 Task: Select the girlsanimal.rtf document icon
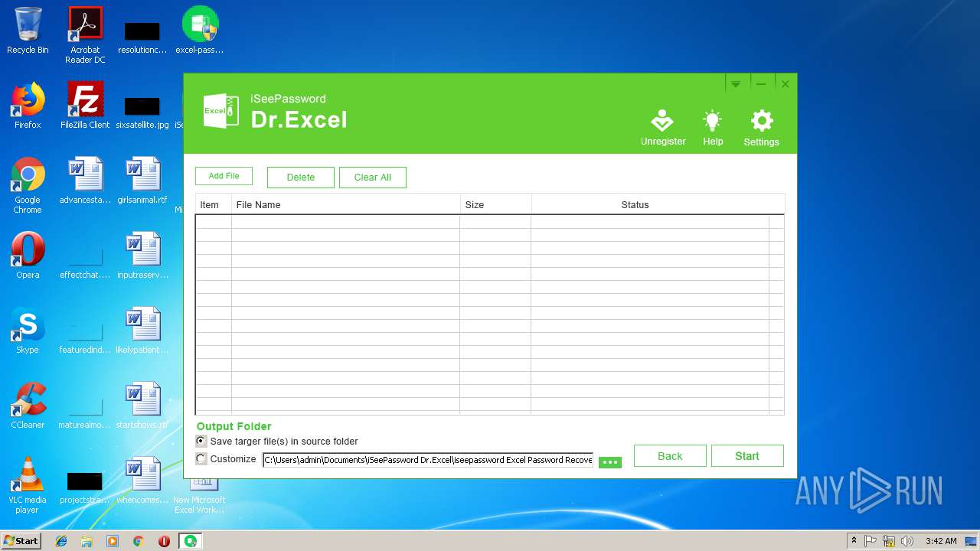point(142,181)
